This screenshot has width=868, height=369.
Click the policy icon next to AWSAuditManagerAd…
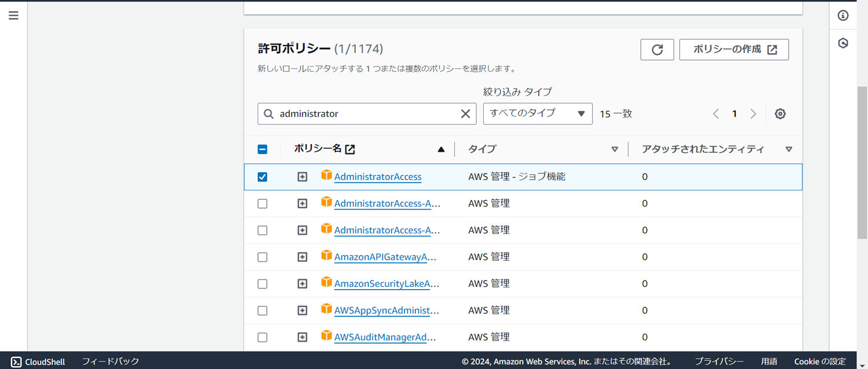[x=326, y=335]
